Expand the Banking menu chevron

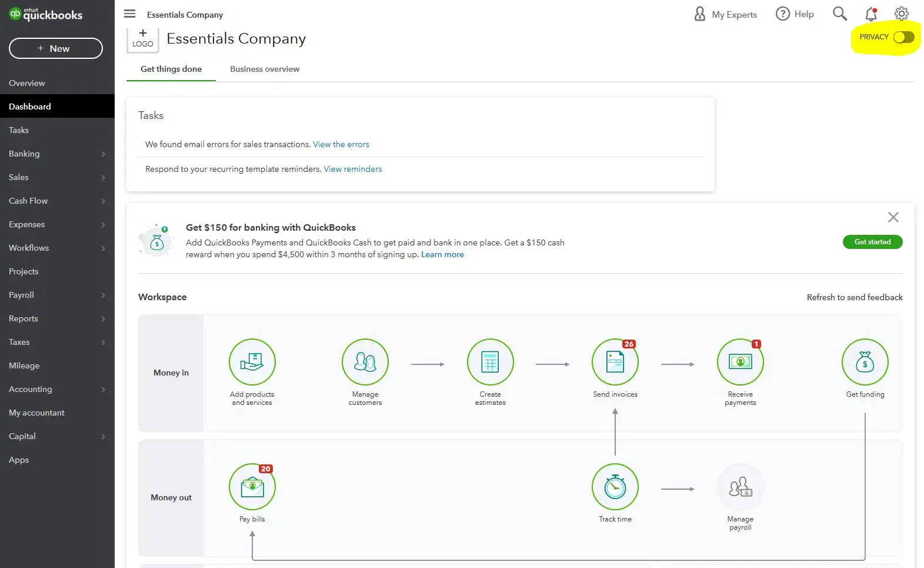pos(104,154)
